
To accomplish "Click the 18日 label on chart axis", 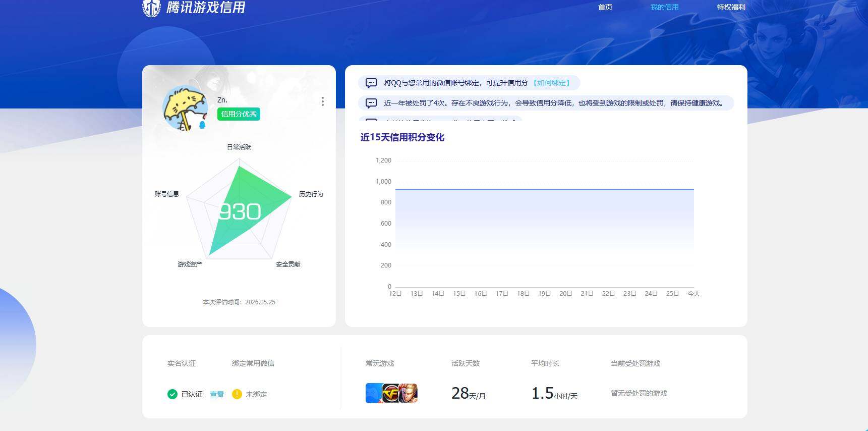I will click(523, 294).
